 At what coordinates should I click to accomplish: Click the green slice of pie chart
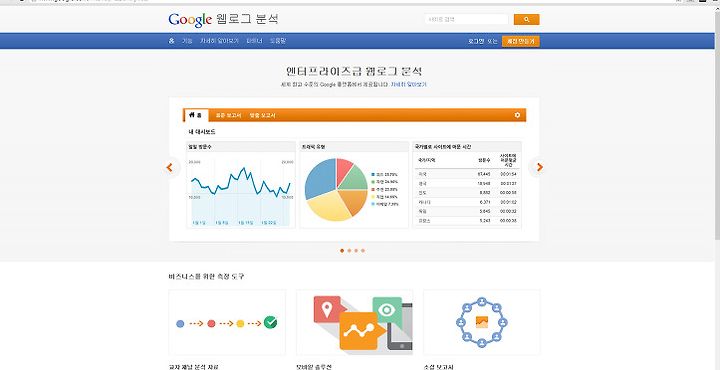click(x=356, y=179)
